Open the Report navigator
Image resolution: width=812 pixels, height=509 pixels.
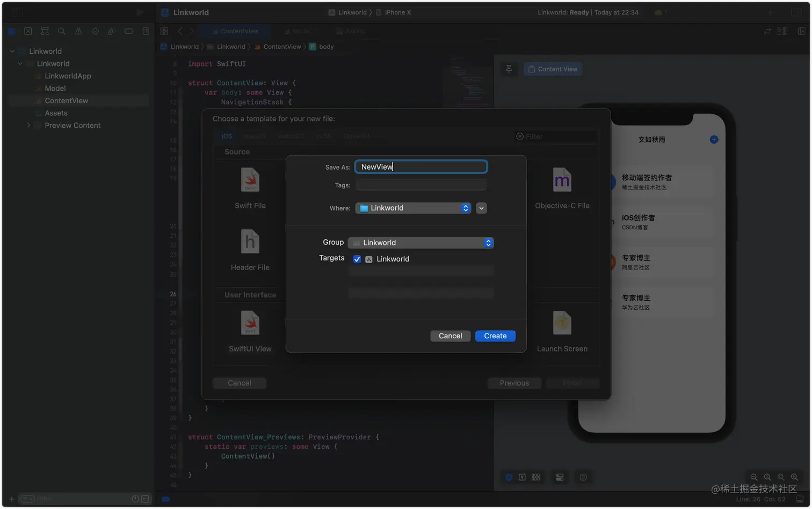146,31
